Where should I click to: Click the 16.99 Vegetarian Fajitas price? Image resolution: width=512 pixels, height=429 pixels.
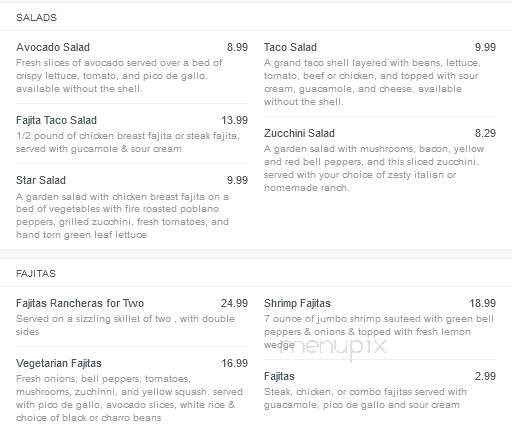coord(235,363)
